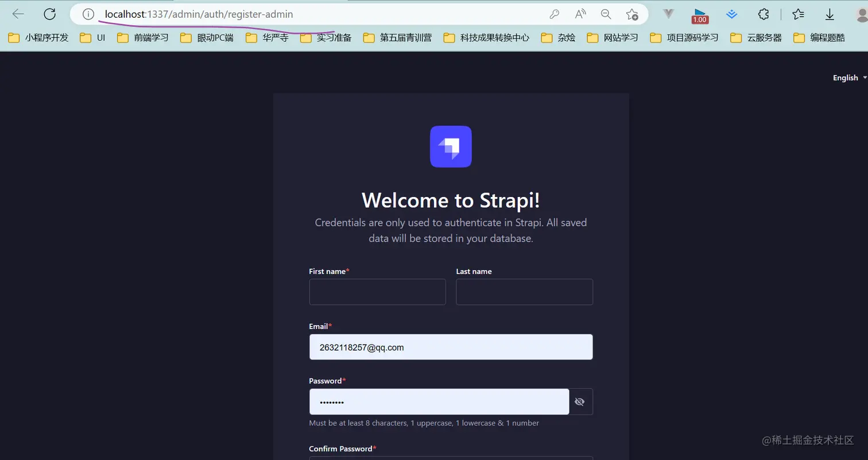The width and height of the screenshot is (868, 460).
Task: Open the UI bookmark folder
Action: (92, 38)
